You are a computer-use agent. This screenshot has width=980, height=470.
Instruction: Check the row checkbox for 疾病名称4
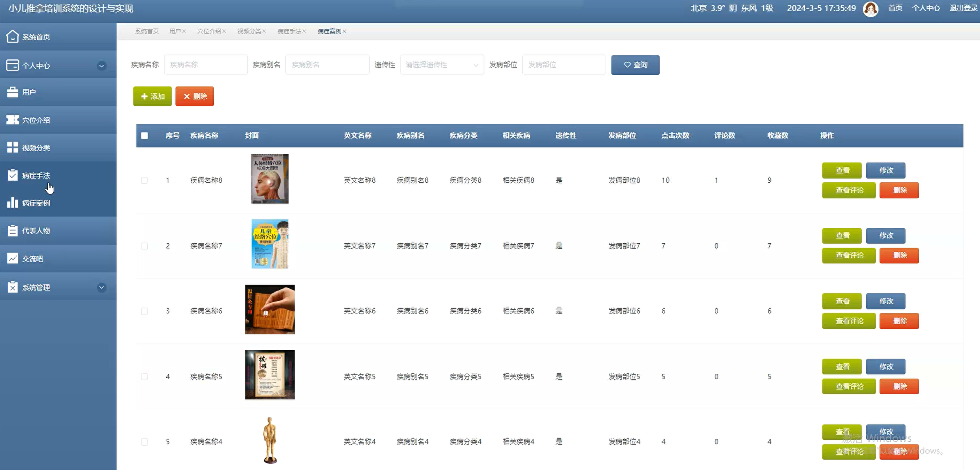(145, 442)
